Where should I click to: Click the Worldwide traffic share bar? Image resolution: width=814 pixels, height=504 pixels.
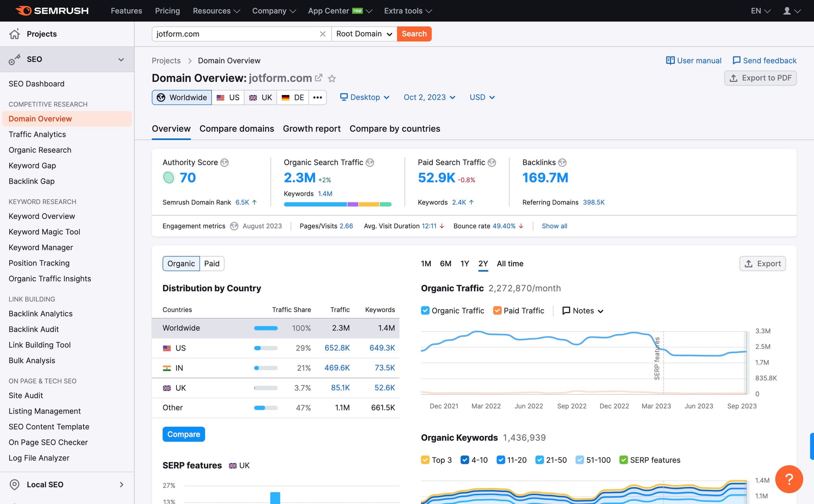[x=266, y=328]
